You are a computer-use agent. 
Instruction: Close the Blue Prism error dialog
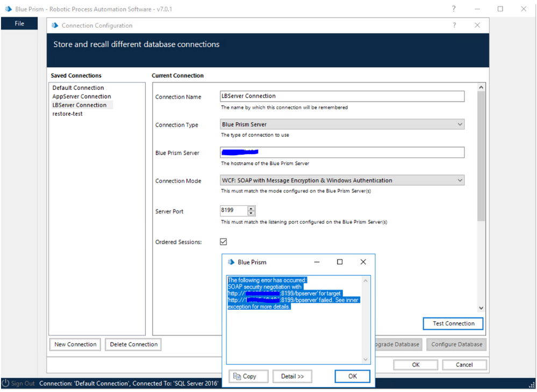363,262
